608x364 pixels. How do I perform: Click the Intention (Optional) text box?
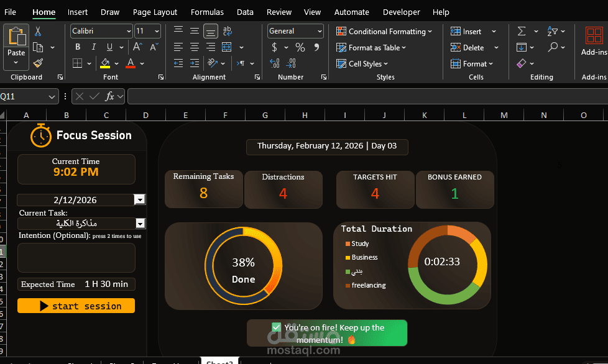pos(76,257)
